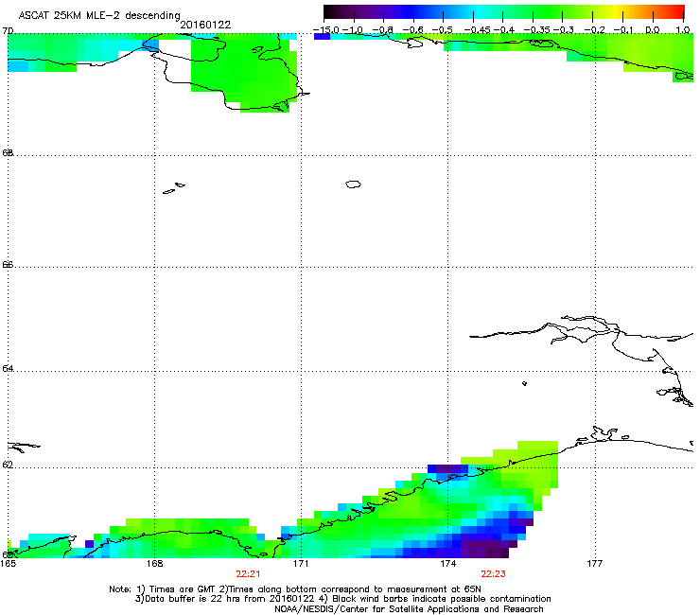The width and height of the screenshot is (700, 615).
Task: Click the latitude label '66'
Action: tap(8, 264)
